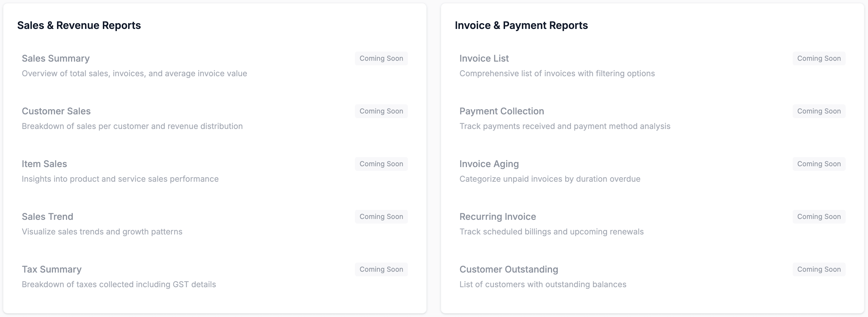Open the Customer Sales report
Image resolution: width=868 pixels, height=317 pixels.
[x=56, y=111]
